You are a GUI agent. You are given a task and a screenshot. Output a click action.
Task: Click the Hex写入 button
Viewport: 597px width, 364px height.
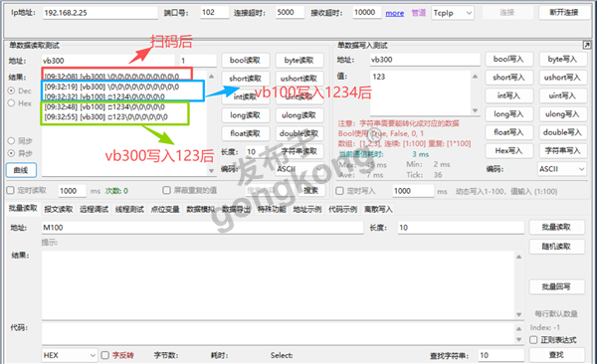point(508,151)
